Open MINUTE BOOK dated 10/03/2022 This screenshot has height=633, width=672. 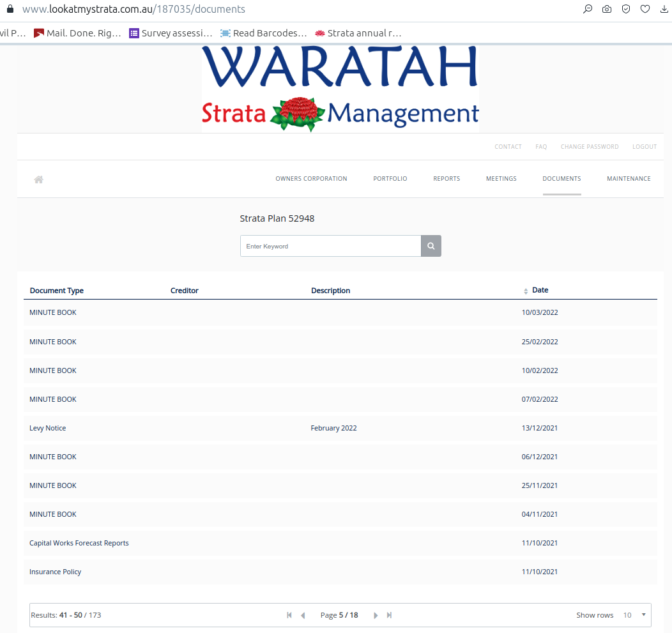[340, 312]
